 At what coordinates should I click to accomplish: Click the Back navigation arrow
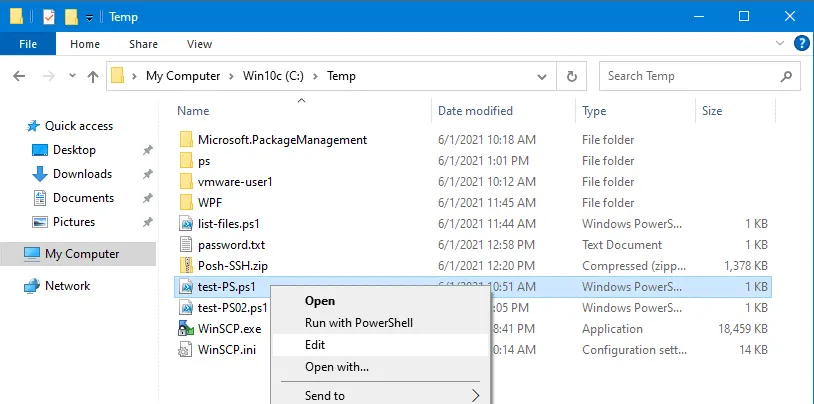22,76
